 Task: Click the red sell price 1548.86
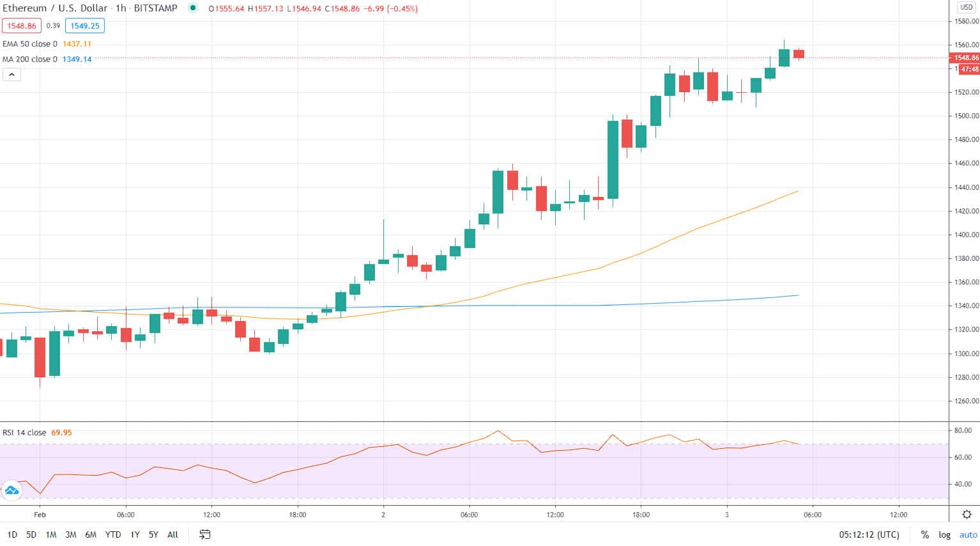[x=22, y=26]
